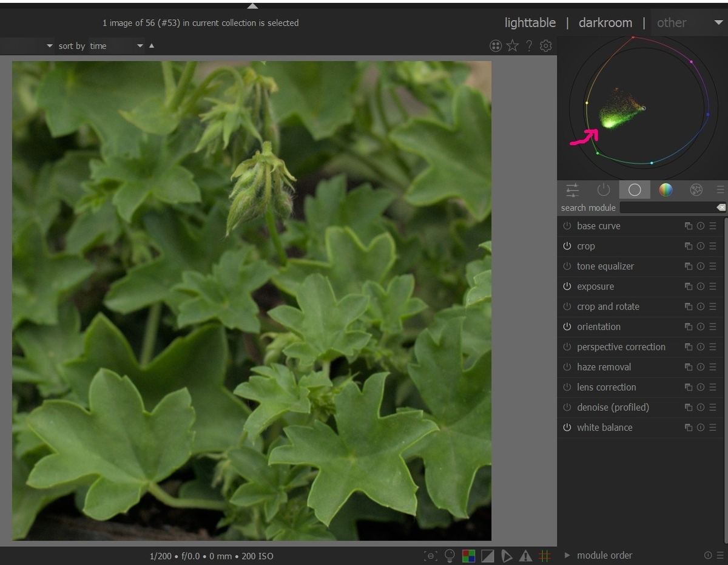Click multi-instance icon for lens correction
The height and width of the screenshot is (565, 728).
689,387
